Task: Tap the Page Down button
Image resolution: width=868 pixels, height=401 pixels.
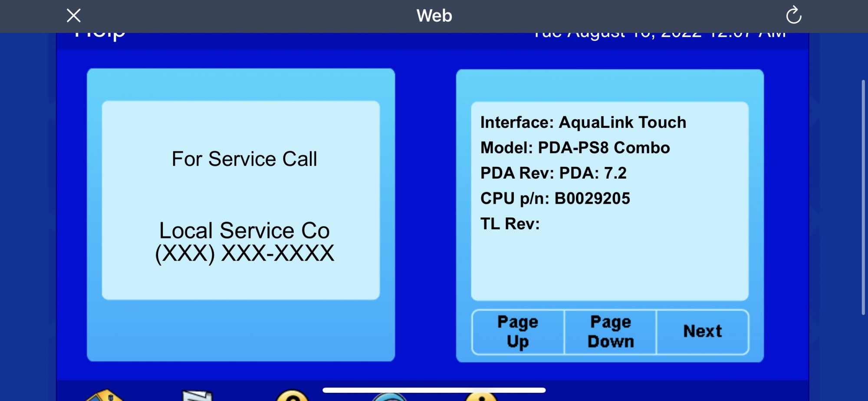Action: [611, 332]
